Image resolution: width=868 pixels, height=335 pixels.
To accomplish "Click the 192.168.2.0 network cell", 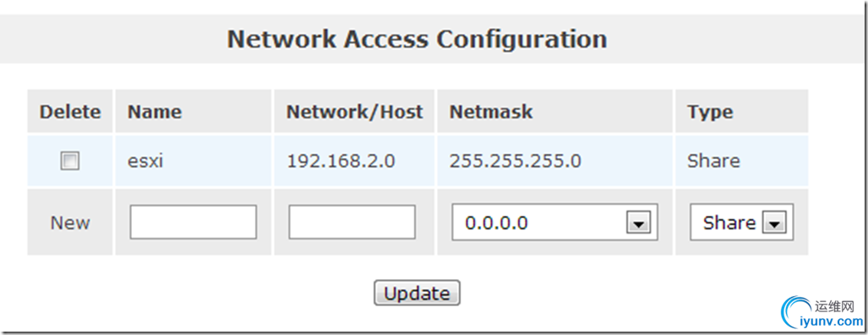I will pyautogui.click(x=341, y=161).
